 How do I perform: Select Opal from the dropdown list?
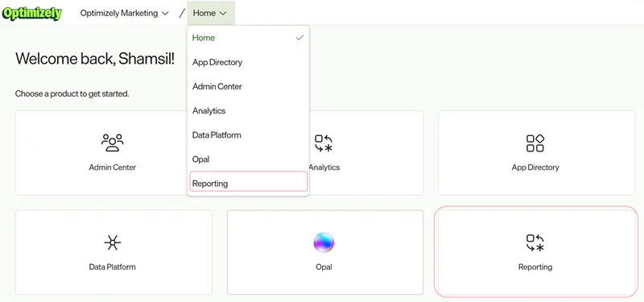tap(248, 159)
